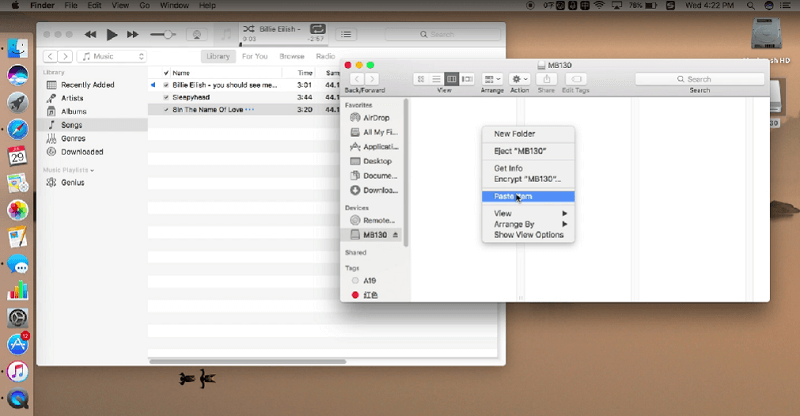This screenshot has height=416, width=800.
Task: Uncheck the Billie Eilish song checkbox
Action: pos(166,85)
